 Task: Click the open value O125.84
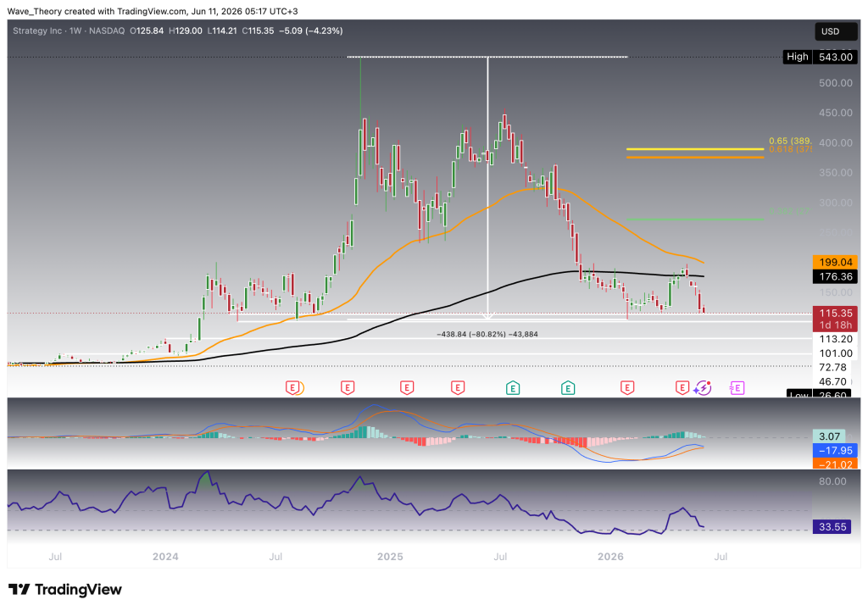(147, 31)
